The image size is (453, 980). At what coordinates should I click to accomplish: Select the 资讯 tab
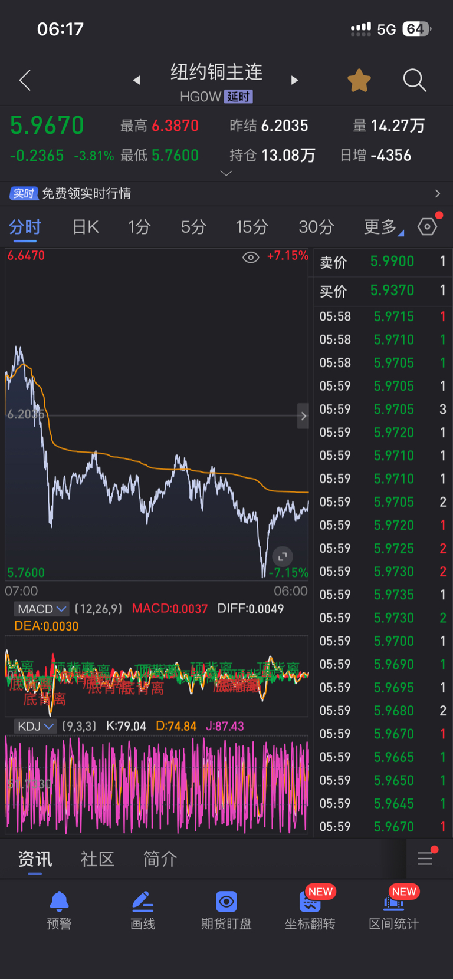[35, 859]
